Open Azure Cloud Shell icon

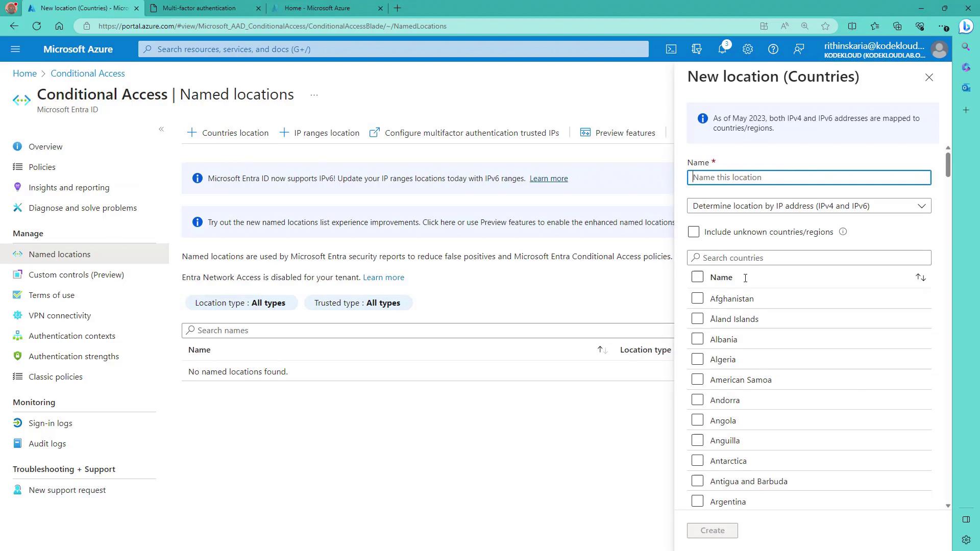coord(671,49)
